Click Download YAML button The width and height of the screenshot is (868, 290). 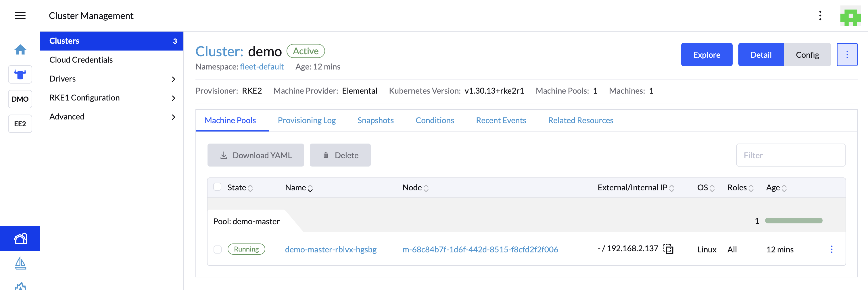256,155
